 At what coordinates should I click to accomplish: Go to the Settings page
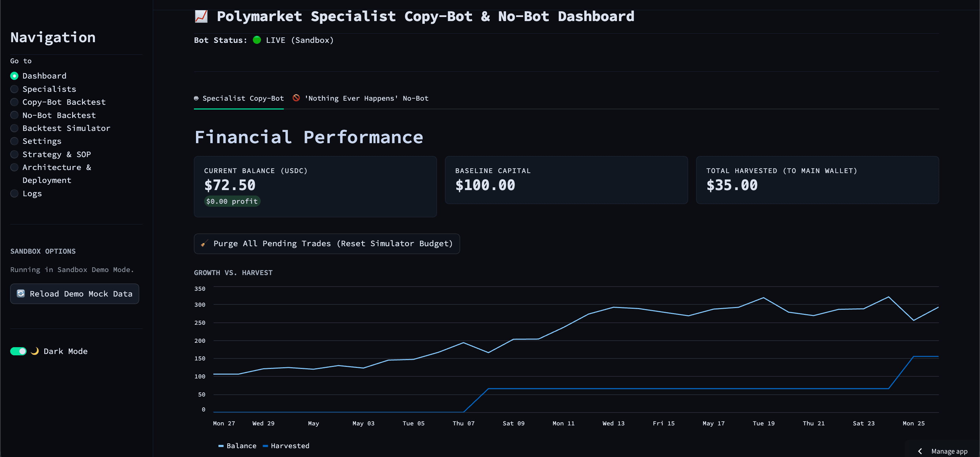pos(36,141)
